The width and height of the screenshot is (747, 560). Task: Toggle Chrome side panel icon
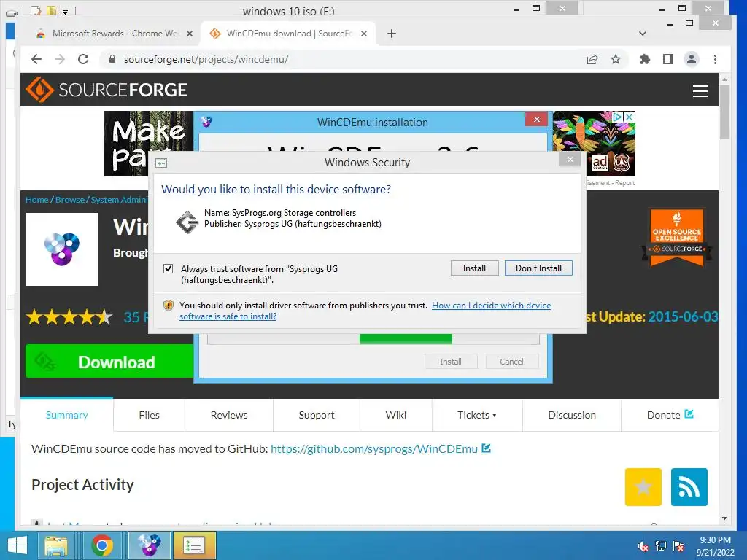(668, 59)
